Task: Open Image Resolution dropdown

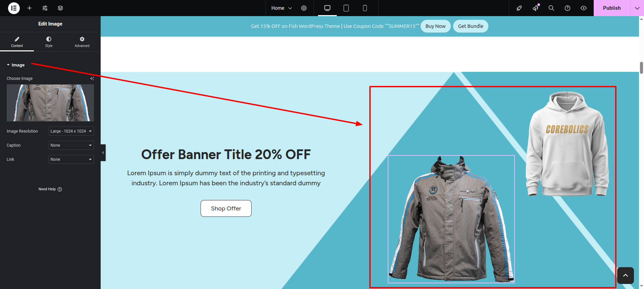Action: 71,131
